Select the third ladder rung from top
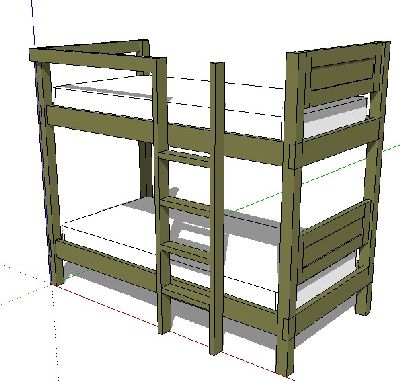 coord(186,251)
